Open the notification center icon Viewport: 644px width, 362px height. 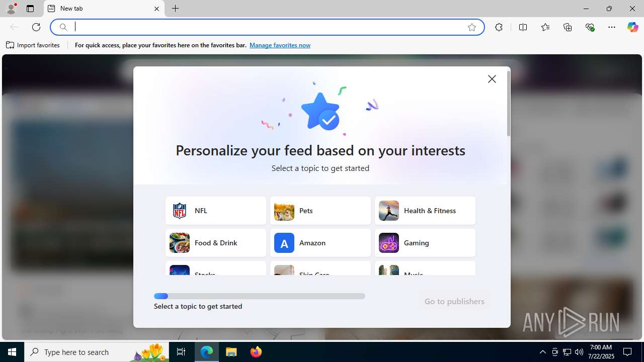click(628, 352)
